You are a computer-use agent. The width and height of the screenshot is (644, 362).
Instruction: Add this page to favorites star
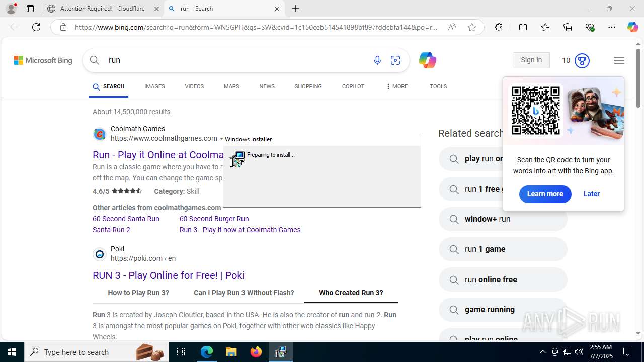click(x=472, y=27)
